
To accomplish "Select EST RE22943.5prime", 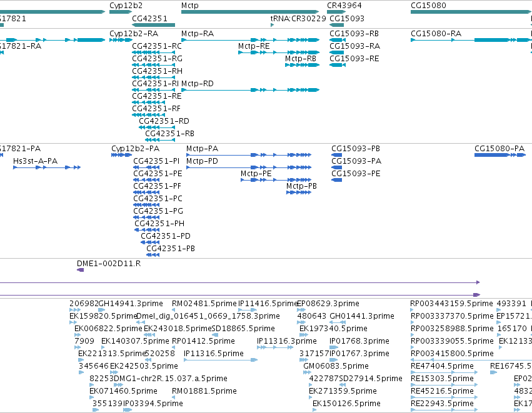I will (x=442, y=404).
